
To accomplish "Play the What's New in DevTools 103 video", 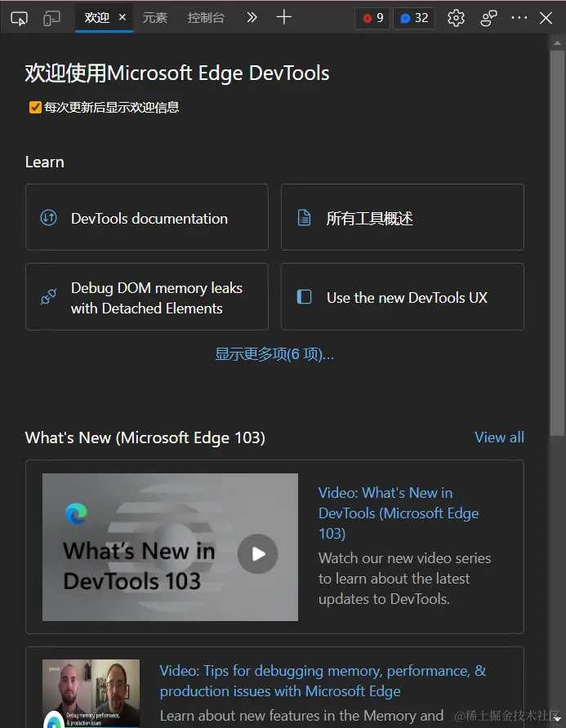I will 258,554.
